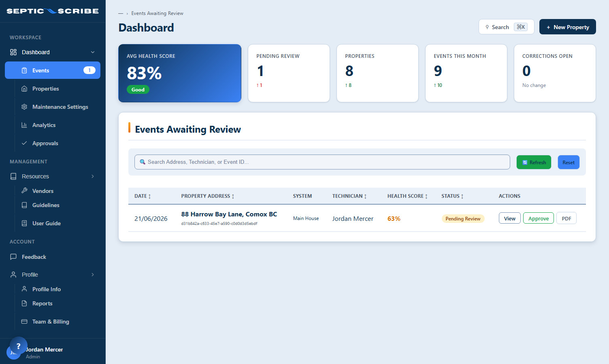Click the Team & Billing card icon

(x=24, y=322)
